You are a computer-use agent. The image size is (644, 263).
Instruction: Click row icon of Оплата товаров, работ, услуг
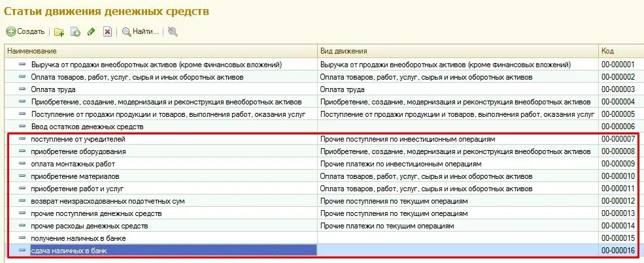[x=23, y=77]
